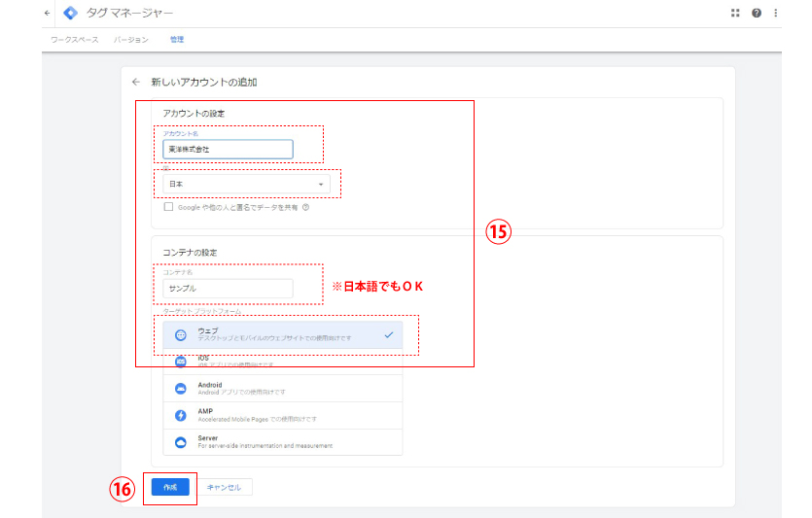Click the Tag Manager logo icon
The width and height of the screenshot is (812, 518).
tap(70, 13)
